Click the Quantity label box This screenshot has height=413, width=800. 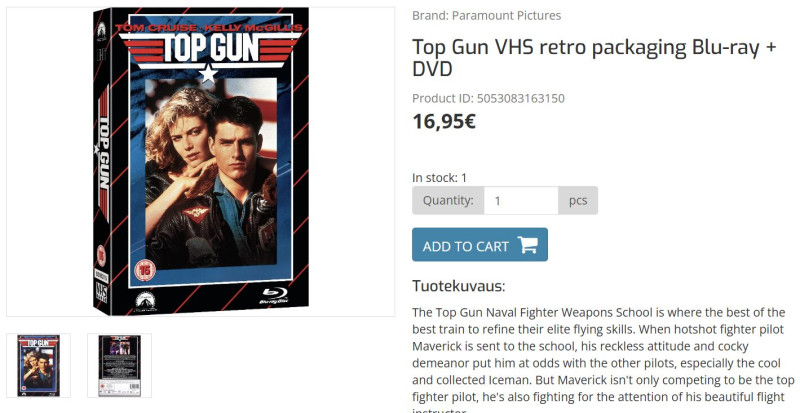point(448,200)
